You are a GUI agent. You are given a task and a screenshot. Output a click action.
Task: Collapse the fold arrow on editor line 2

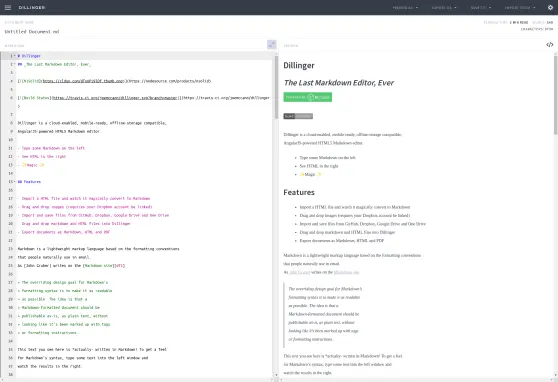pos(15,64)
